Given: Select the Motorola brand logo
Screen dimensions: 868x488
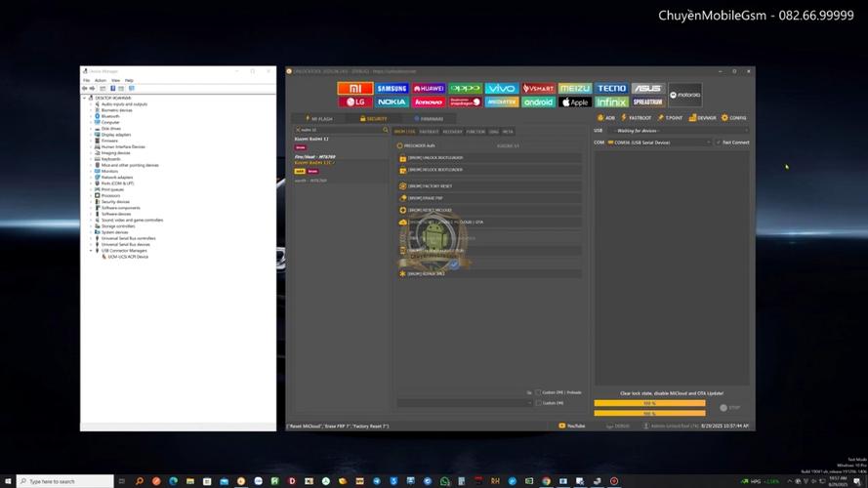Looking at the screenshot, I should pos(684,96).
